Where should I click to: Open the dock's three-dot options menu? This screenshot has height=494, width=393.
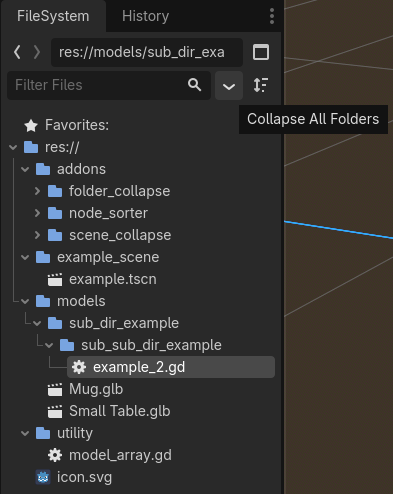click(x=272, y=16)
